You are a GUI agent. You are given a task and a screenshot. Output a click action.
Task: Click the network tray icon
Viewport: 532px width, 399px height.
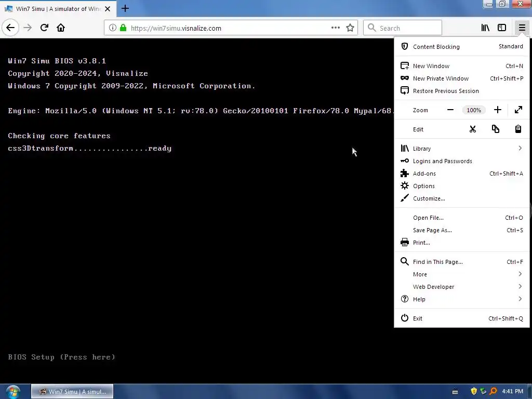(x=484, y=391)
